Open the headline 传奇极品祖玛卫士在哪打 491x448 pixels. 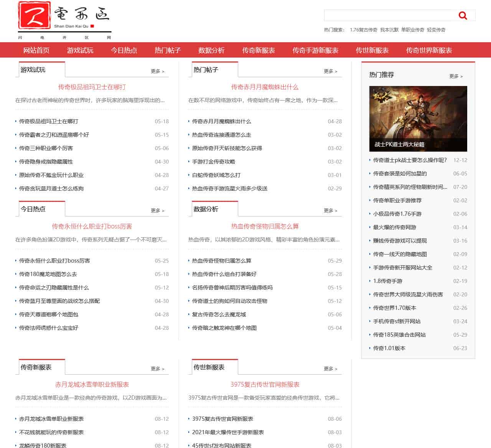[x=92, y=87]
